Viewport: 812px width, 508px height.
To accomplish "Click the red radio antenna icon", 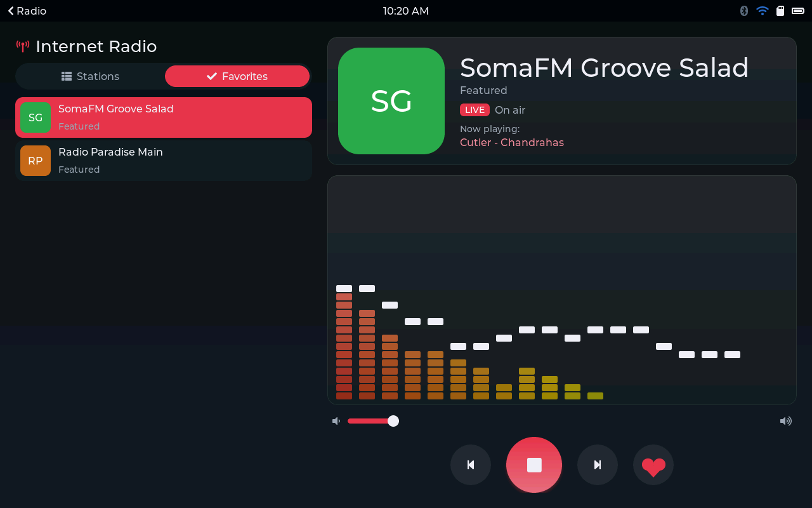I will click(23, 46).
